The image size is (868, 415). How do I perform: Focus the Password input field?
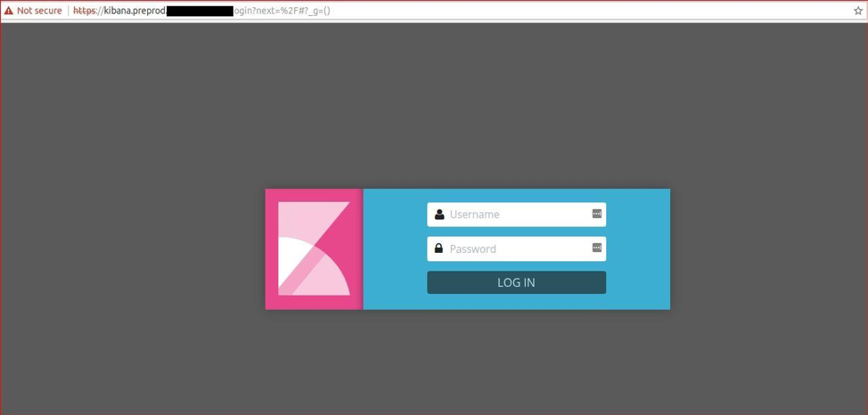click(x=517, y=248)
